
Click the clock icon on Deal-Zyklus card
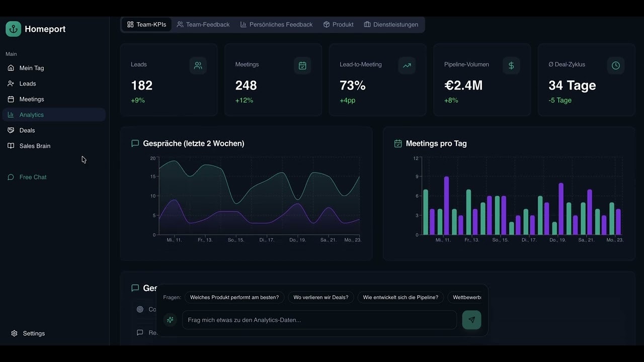point(616,65)
